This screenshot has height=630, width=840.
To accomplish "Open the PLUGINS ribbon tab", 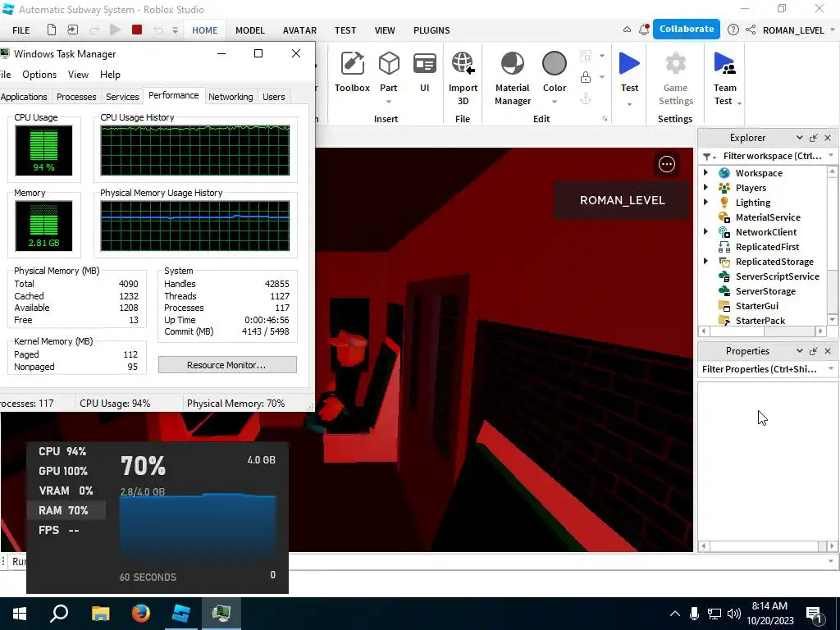I will click(431, 30).
